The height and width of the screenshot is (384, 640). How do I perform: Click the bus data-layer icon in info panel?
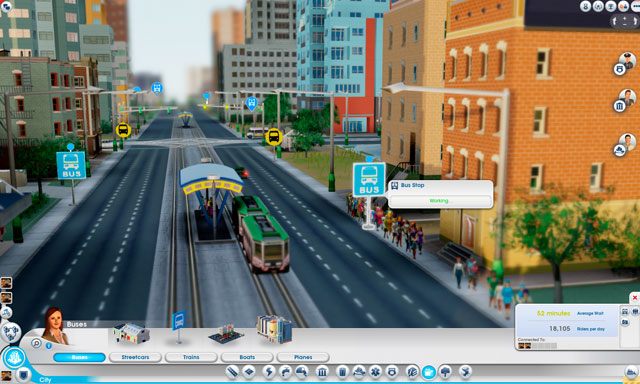point(625,311)
